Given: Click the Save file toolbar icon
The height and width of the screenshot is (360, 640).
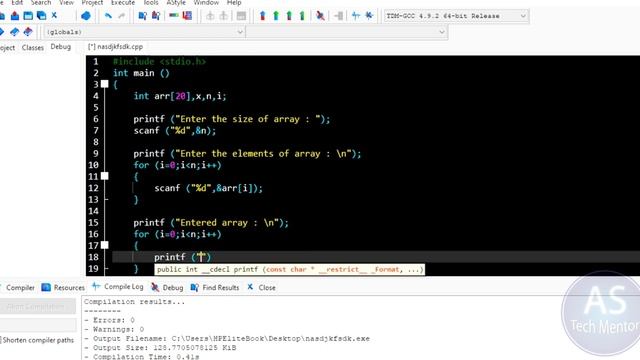Looking at the screenshot, I should [28, 16].
